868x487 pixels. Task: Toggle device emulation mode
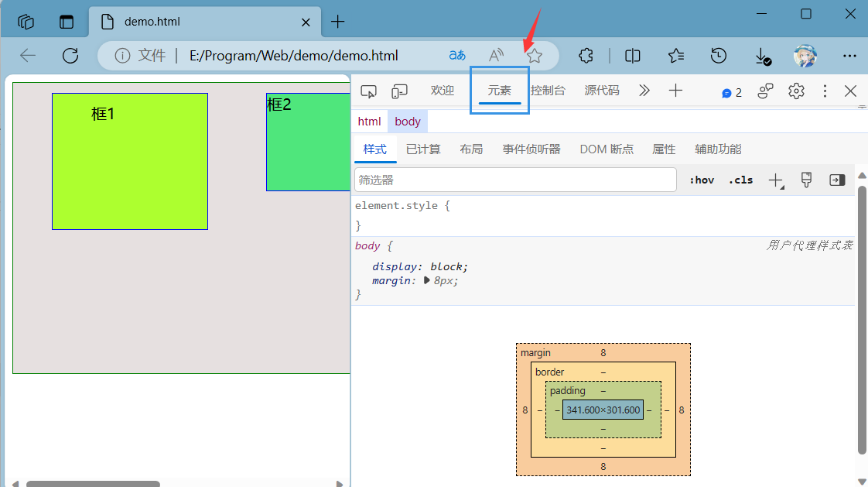399,91
